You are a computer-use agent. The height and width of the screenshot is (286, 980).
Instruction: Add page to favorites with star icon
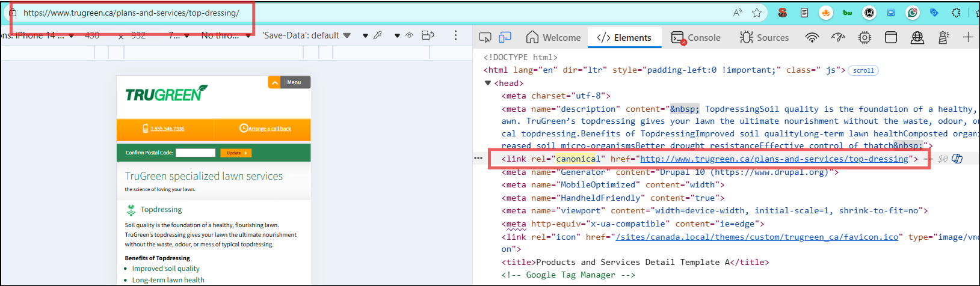(757, 13)
